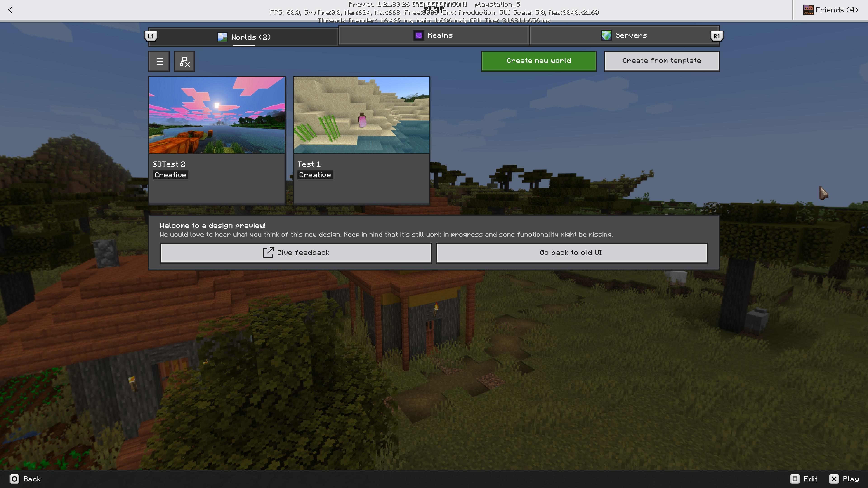The image size is (868, 488).
Task: Click the back arrow at top left
Action: pos(10,10)
